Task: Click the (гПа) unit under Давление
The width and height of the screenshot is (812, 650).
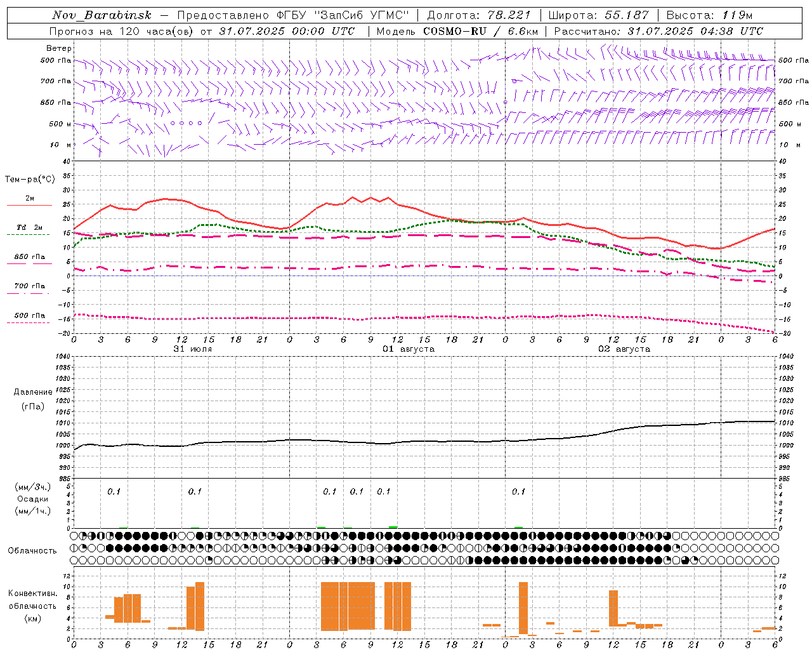Action: [x=33, y=406]
